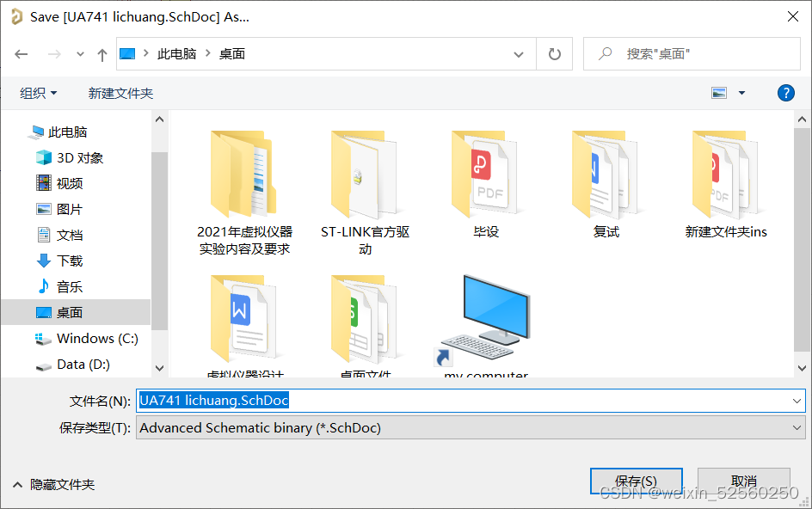This screenshot has width=812, height=509.
Task: Select 3D 对象 in the sidebar
Action: coord(70,158)
